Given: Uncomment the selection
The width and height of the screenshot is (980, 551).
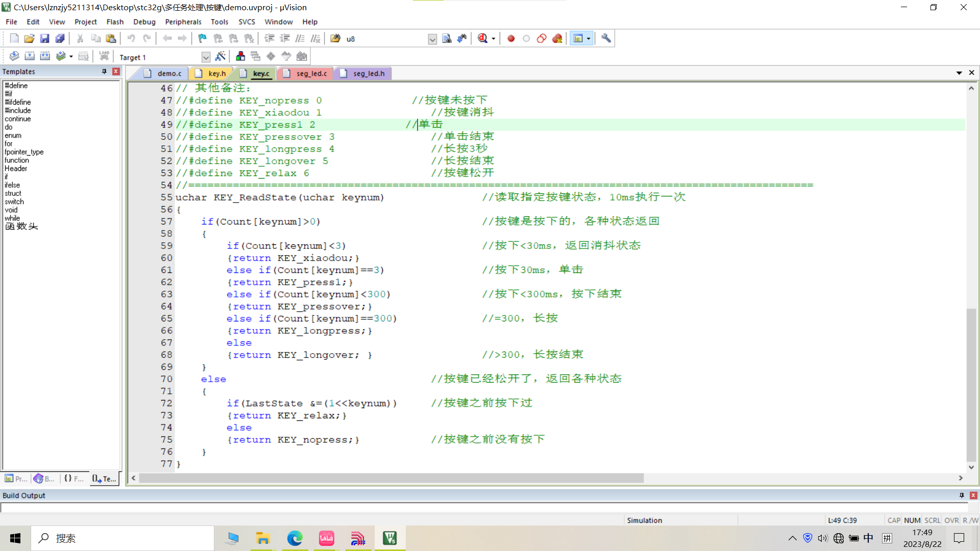Looking at the screenshot, I should click(315, 38).
